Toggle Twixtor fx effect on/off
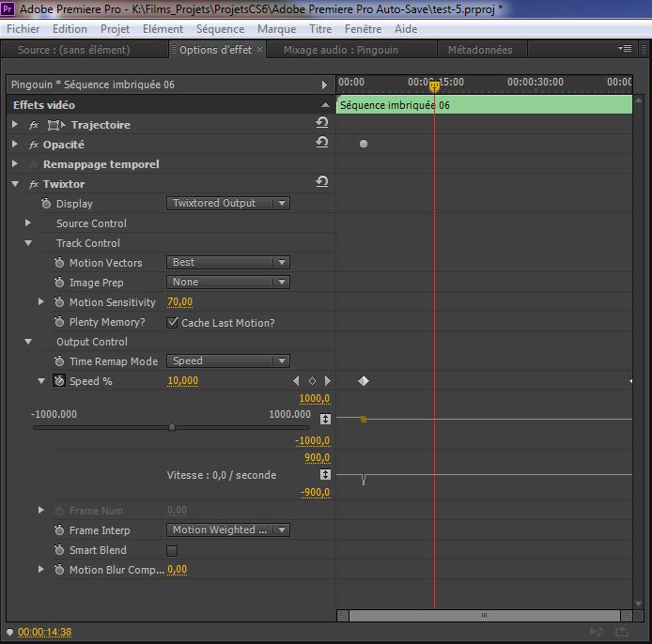Image resolution: width=652 pixels, height=644 pixels. 34,184
